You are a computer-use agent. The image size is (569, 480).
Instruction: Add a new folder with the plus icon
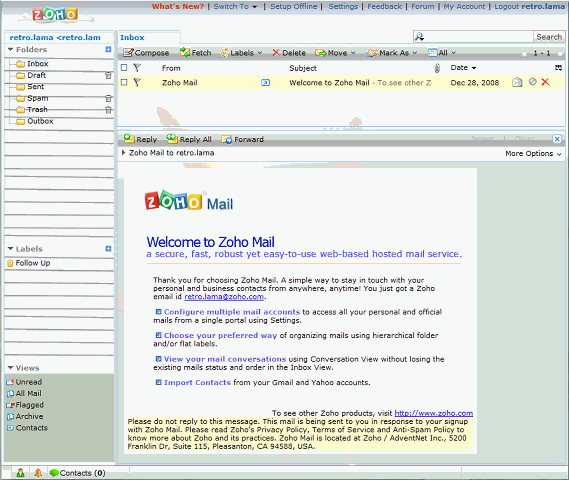(108, 49)
